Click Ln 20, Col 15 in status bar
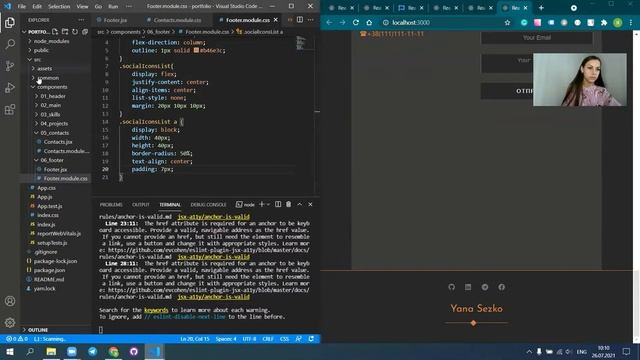Viewport: 640px width, 360px height. click(x=195, y=339)
